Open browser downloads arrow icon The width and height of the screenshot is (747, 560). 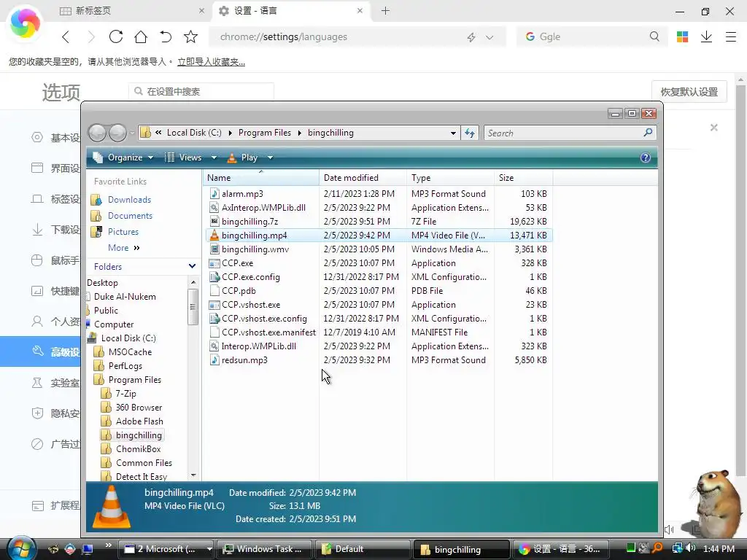tap(706, 36)
